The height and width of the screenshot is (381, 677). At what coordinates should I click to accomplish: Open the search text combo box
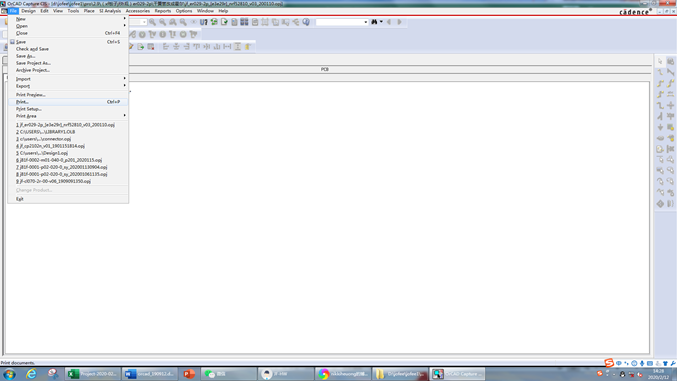(342, 22)
